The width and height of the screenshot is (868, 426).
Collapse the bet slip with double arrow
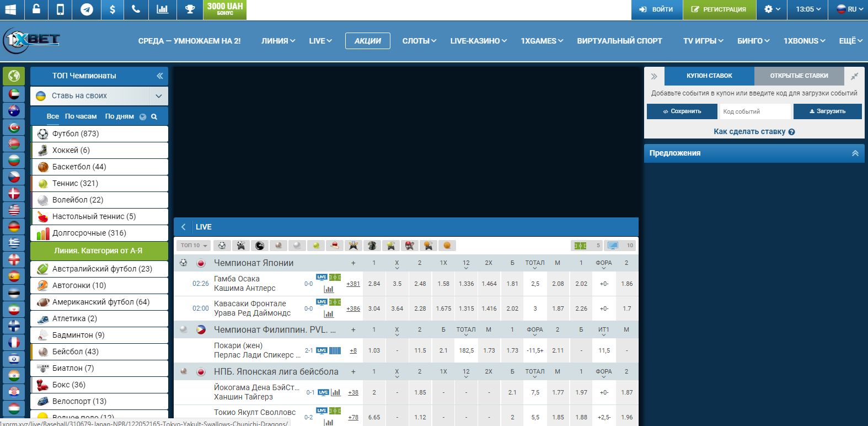[x=654, y=76]
